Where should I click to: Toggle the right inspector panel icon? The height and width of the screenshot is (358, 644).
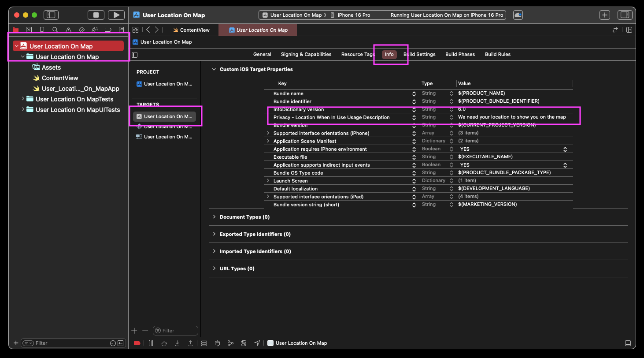[625, 15]
